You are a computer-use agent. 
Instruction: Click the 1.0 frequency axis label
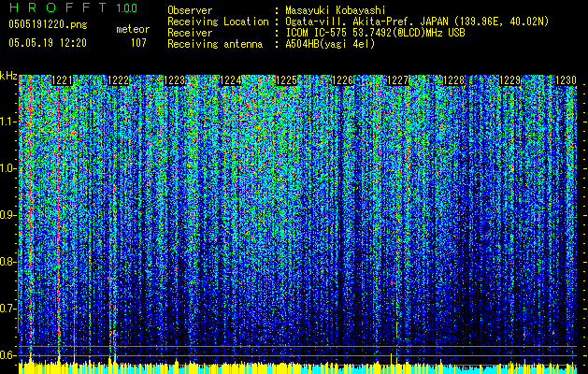(7, 168)
